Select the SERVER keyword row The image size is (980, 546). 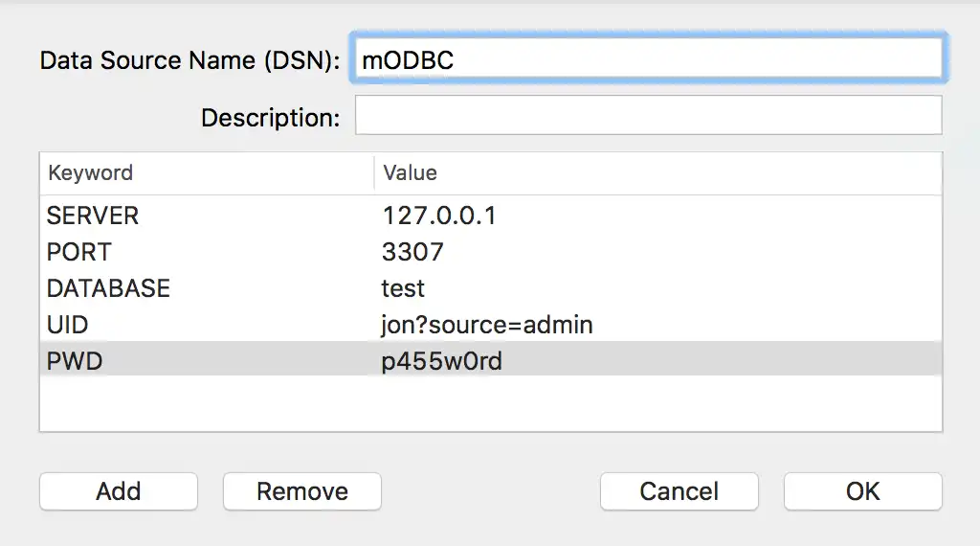[x=93, y=216]
